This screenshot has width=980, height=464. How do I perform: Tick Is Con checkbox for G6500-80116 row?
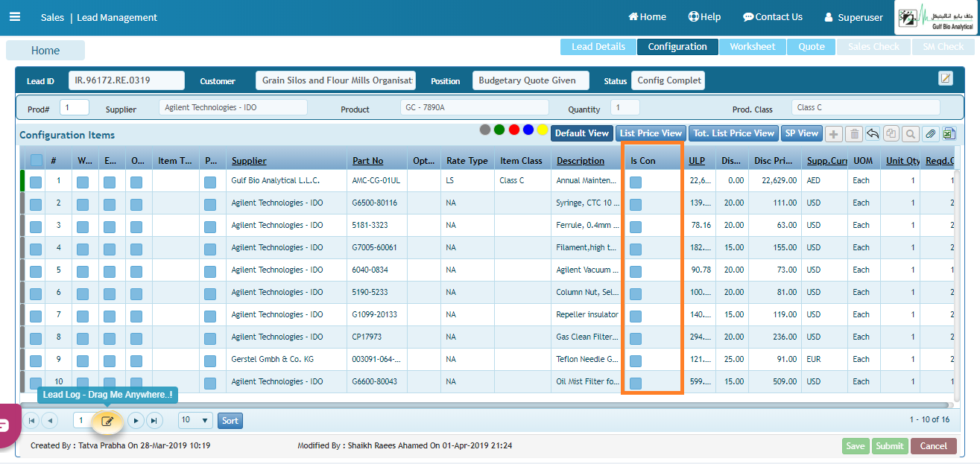coord(636,204)
